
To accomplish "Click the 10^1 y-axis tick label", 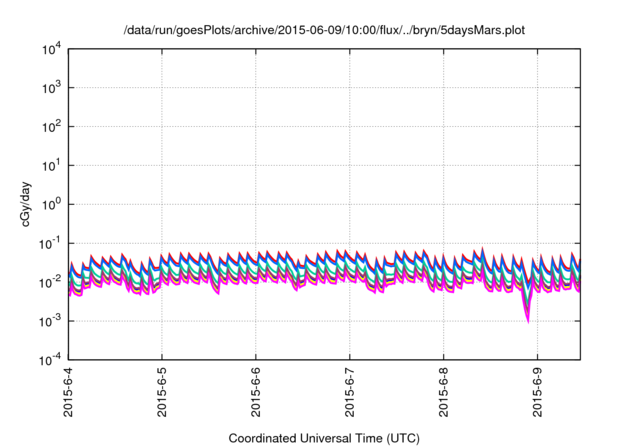I will [51, 166].
